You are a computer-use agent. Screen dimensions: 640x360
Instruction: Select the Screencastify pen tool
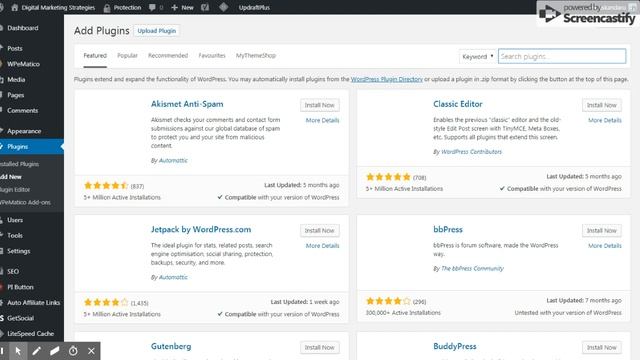[36, 351]
